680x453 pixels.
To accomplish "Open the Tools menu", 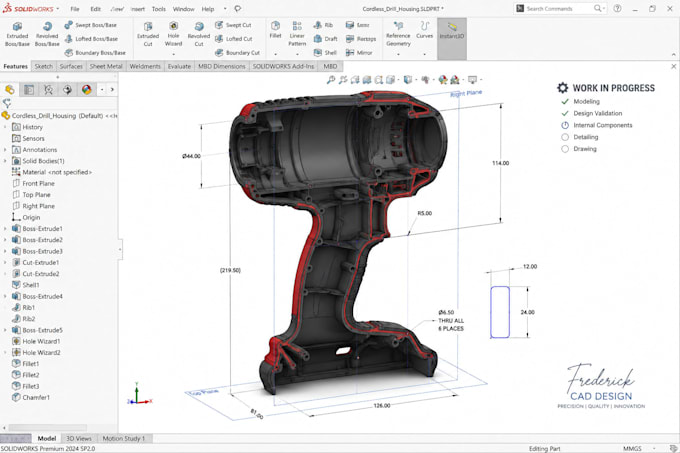I will (159, 9).
